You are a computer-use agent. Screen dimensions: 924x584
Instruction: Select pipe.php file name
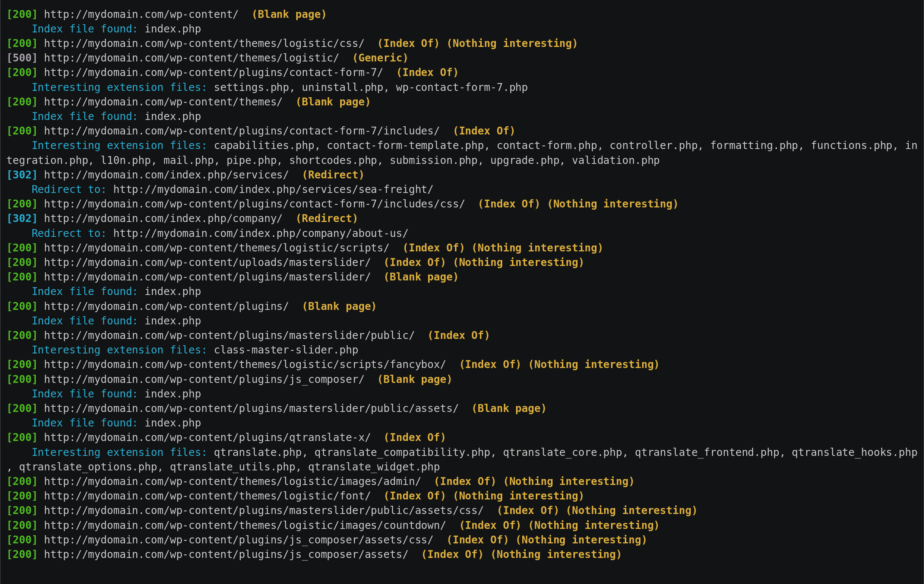click(251, 161)
